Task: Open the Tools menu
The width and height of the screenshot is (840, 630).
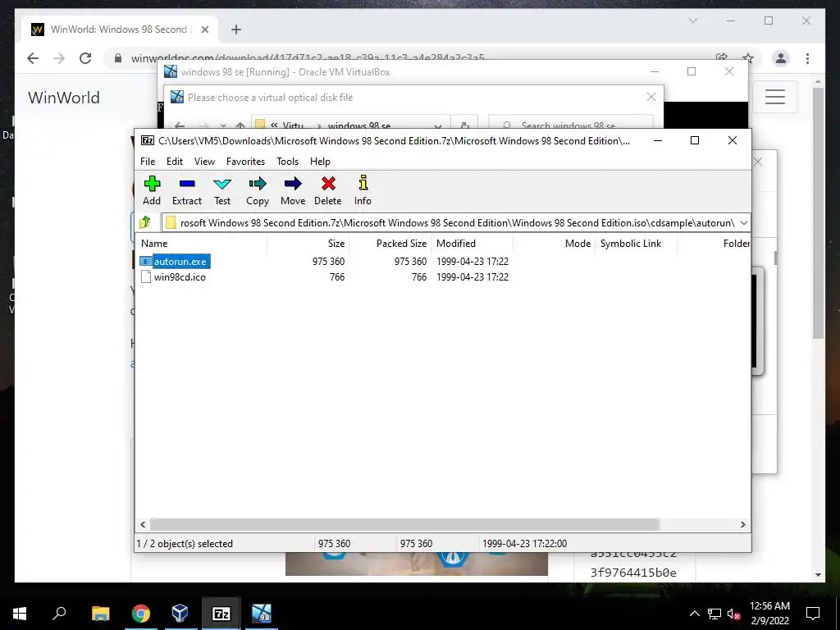Action: pyautogui.click(x=288, y=162)
